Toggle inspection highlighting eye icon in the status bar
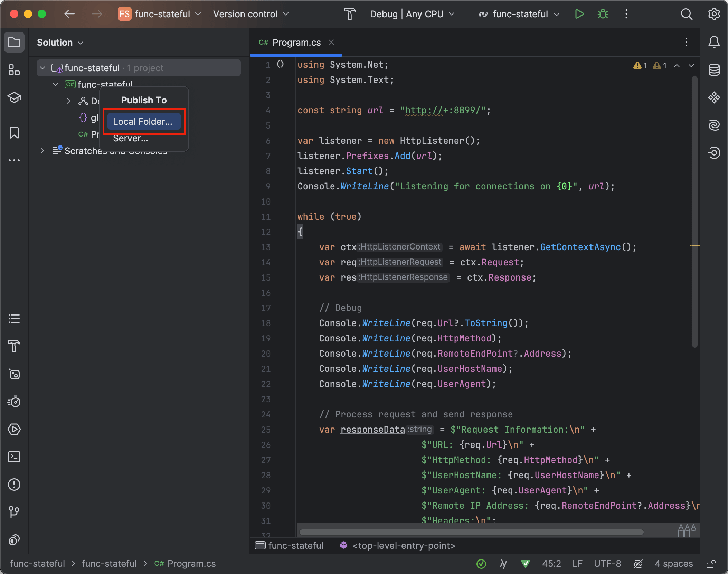The width and height of the screenshot is (728, 574). [x=638, y=564]
